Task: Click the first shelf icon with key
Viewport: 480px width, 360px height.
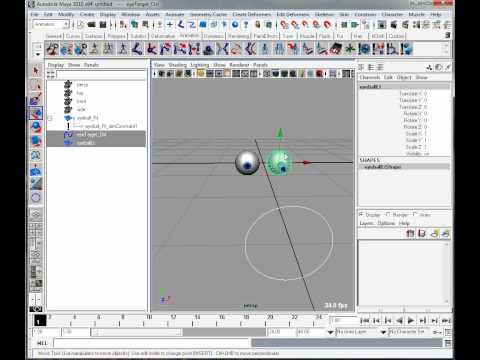Action: 52,49
